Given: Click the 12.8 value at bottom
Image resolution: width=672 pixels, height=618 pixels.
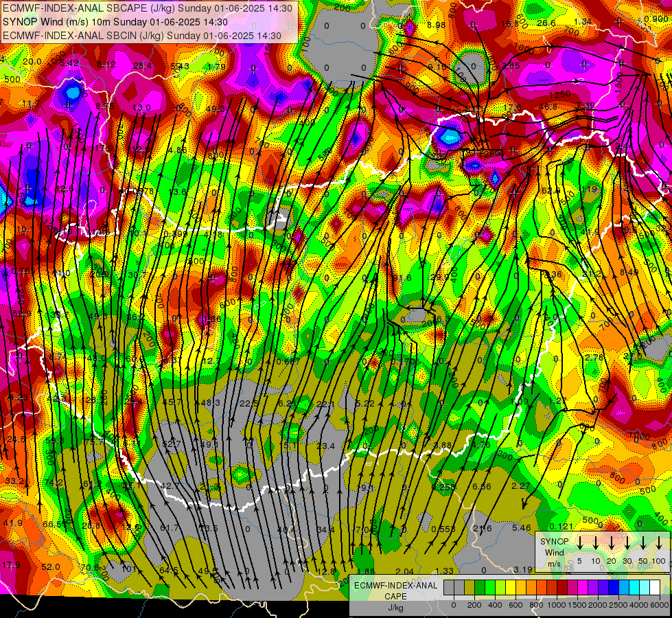Looking at the screenshot, I should [x=327, y=571].
